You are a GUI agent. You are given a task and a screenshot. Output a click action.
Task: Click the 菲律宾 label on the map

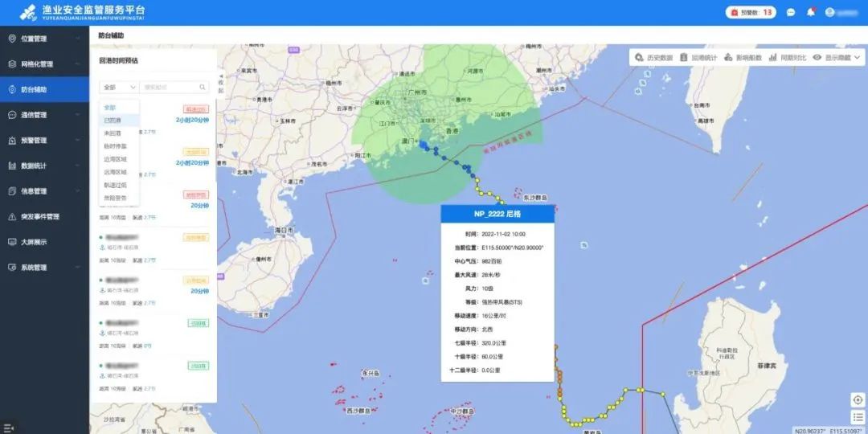[x=768, y=366]
